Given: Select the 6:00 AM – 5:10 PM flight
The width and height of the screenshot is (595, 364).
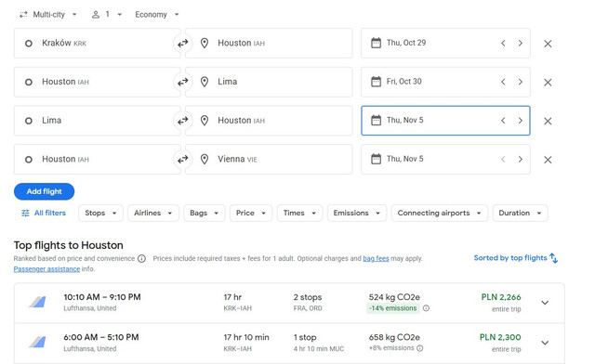Looking at the screenshot, I should (x=289, y=344).
